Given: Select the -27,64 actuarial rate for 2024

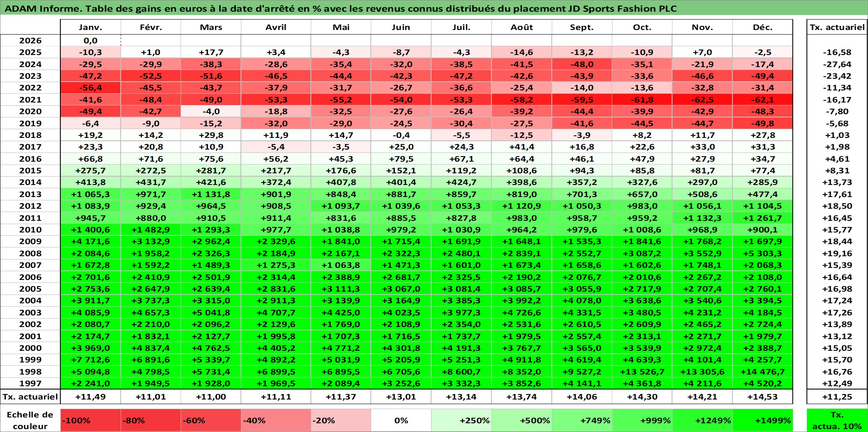Looking at the screenshot, I should click(837, 64).
